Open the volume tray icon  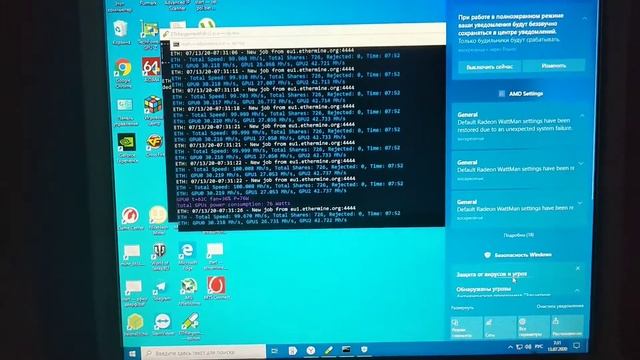point(528,347)
